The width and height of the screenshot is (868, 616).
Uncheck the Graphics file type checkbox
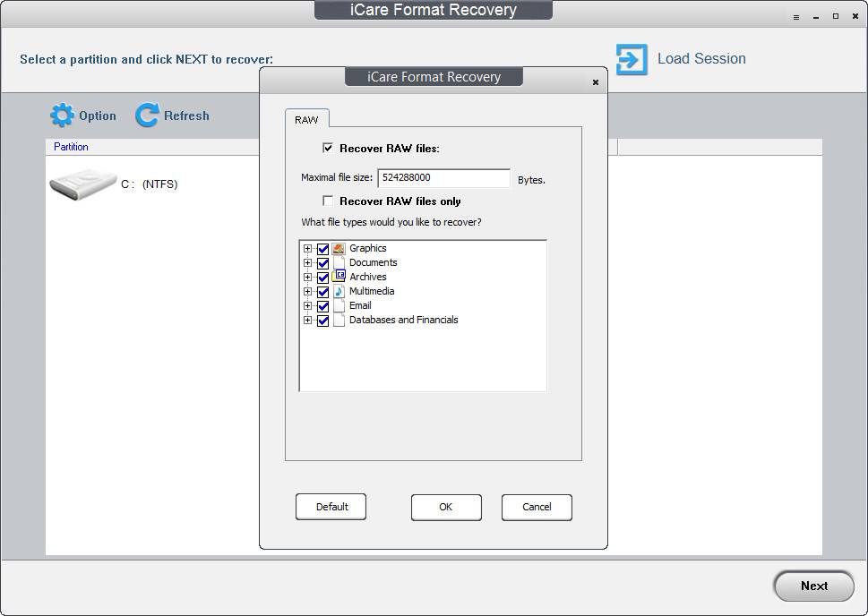[323, 249]
